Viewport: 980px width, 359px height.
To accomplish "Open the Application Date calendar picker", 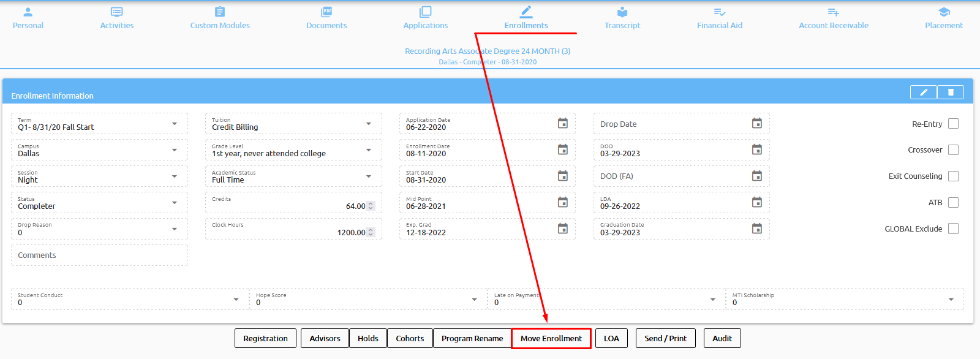I will (x=562, y=124).
